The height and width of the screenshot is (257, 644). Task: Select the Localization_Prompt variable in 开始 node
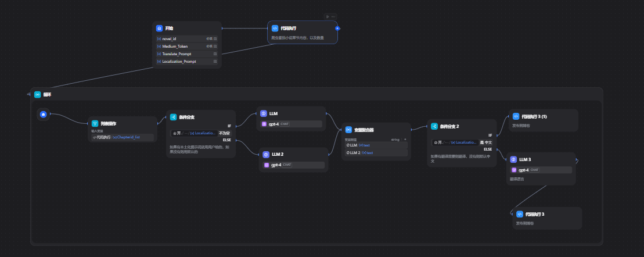coord(187,62)
